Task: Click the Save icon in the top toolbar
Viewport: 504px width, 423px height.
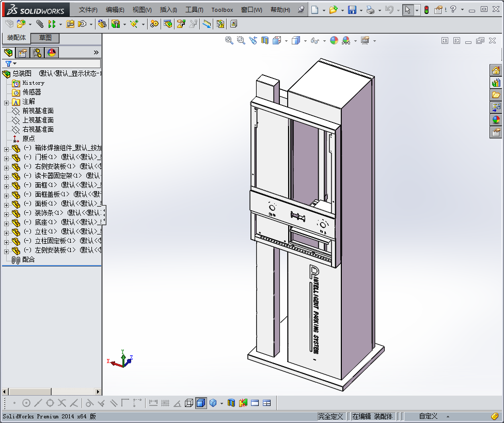Action: coord(352,10)
